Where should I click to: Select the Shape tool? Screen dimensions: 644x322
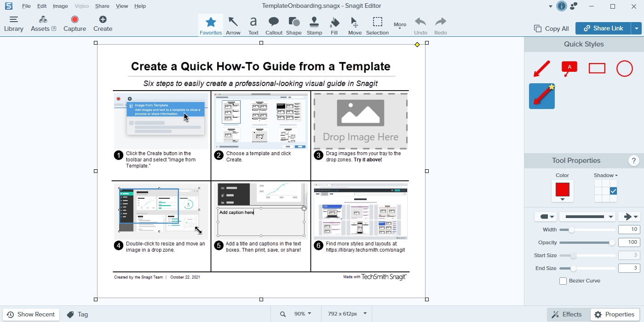[293, 26]
